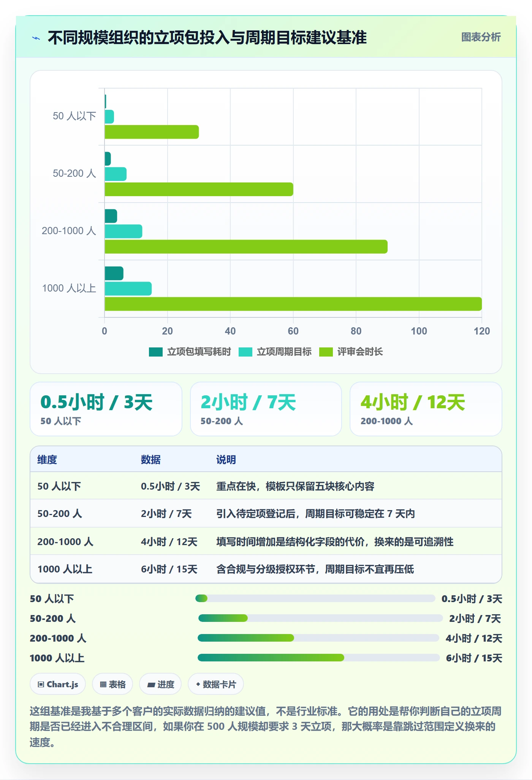This screenshot has height=780, width=532.
Task: Select table cell 2小时 / 7天
Action: 166,514
